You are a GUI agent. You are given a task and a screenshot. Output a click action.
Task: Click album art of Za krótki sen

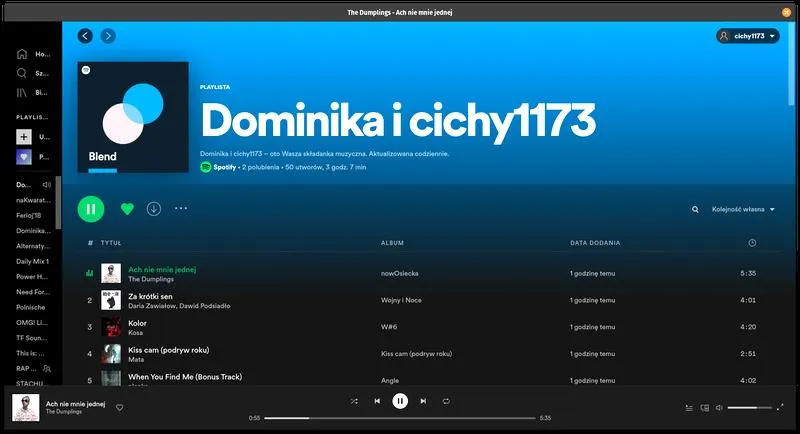coord(111,300)
